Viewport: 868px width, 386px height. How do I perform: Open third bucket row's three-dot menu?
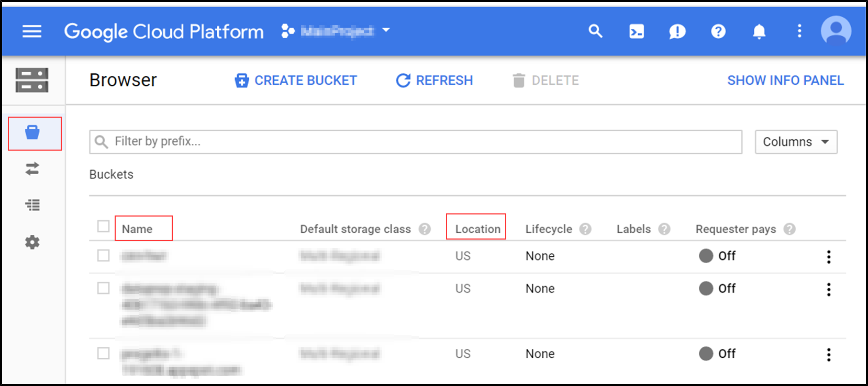829,355
